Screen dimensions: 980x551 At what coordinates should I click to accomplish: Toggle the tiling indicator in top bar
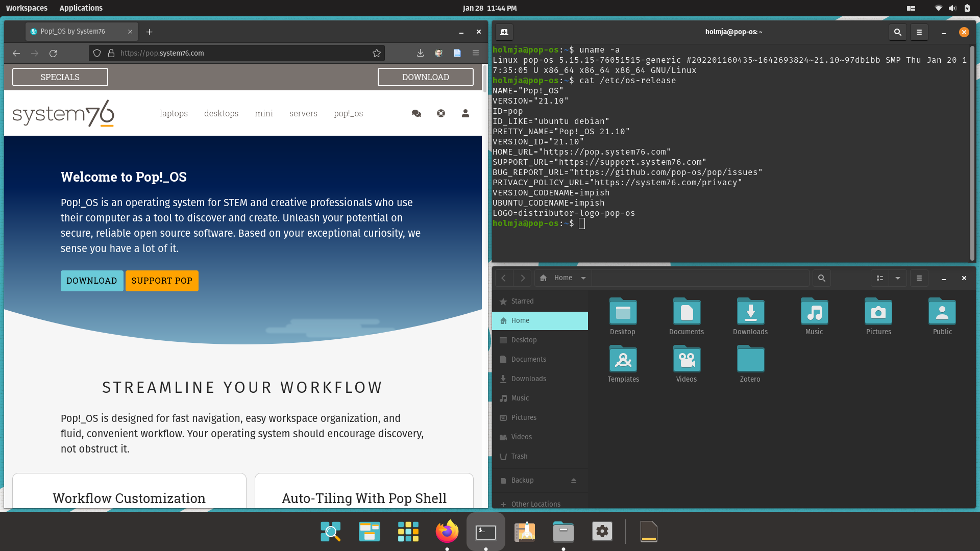[x=911, y=8]
